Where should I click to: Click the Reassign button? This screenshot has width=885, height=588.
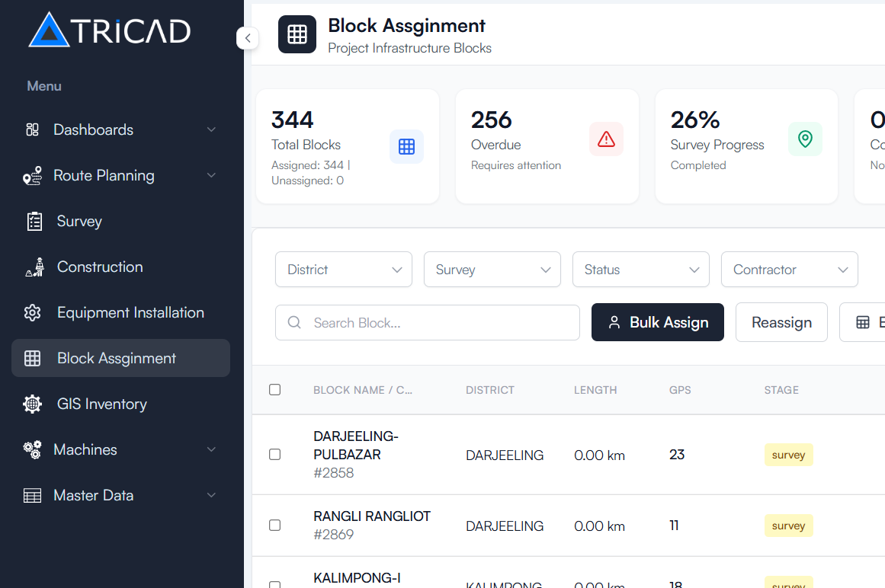pos(781,322)
